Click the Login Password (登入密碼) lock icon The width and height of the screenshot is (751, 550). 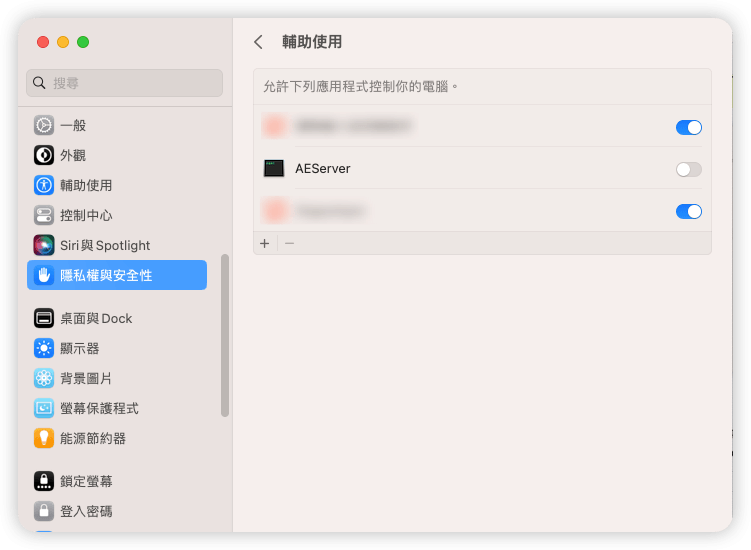[44, 511]
